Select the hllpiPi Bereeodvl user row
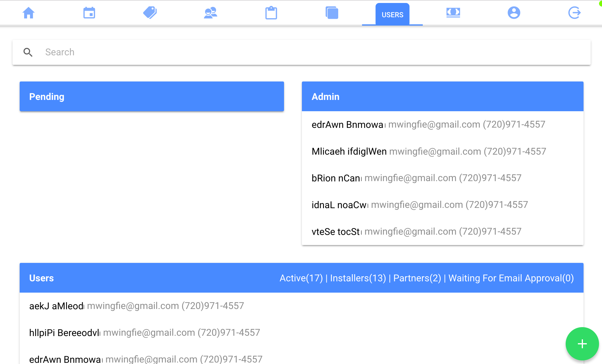The height and width of the screenshot is (364, 602). (x=64, y=332)
